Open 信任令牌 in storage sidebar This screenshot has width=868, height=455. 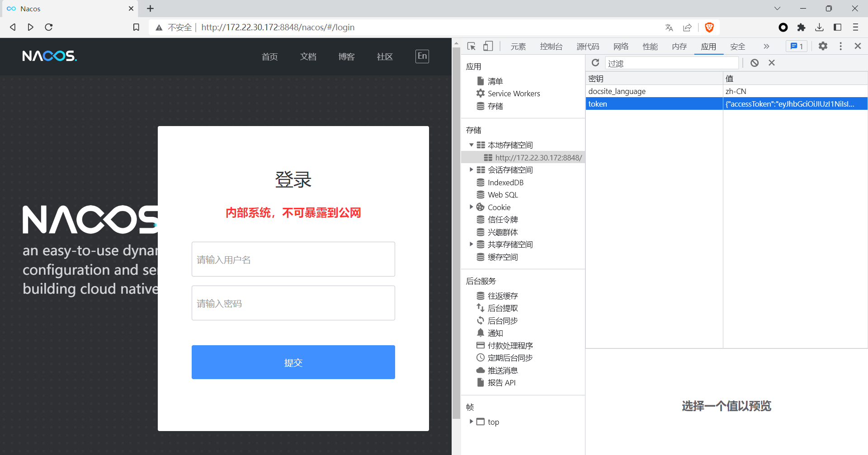[503, 220]
